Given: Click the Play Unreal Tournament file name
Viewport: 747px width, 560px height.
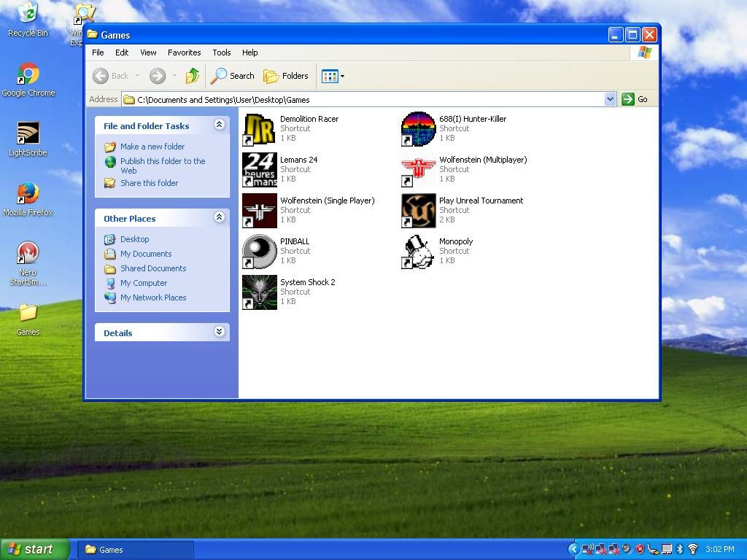Looking at the screenshot, I should 481,201.
